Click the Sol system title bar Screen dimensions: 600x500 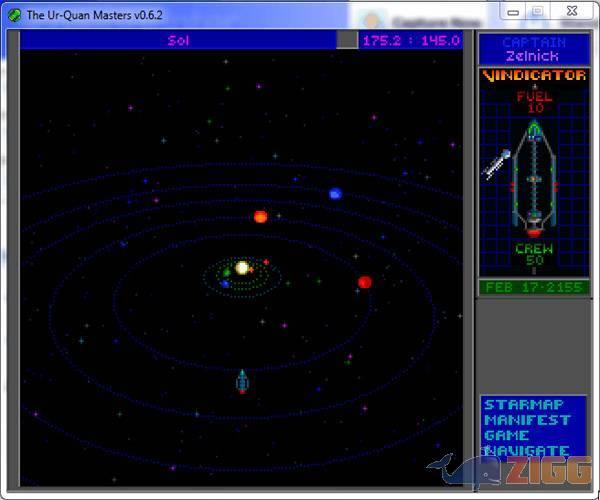(x=178, y=40)
